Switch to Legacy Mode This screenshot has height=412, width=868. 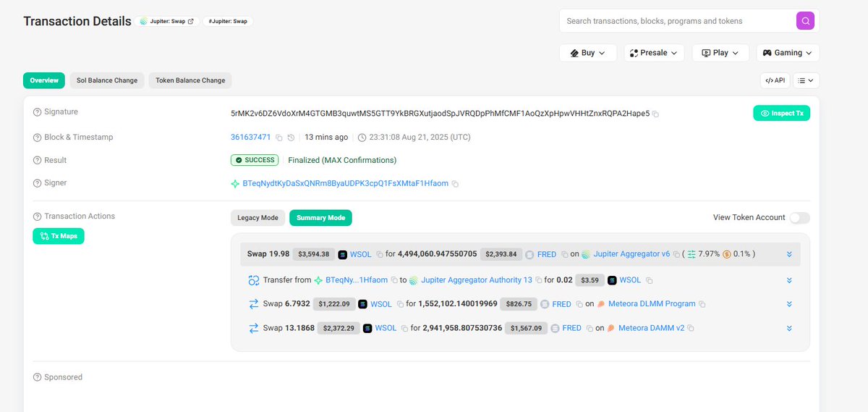coord(258,218)
